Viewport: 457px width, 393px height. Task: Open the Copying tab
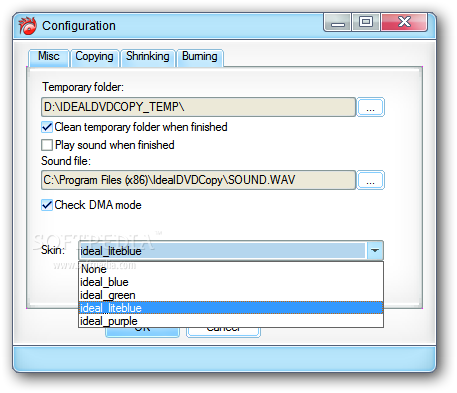click(x=94, y=57)
